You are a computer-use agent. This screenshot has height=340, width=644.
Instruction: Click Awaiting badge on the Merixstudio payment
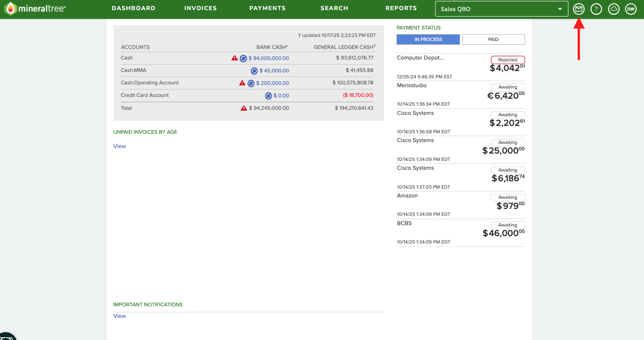508,87
